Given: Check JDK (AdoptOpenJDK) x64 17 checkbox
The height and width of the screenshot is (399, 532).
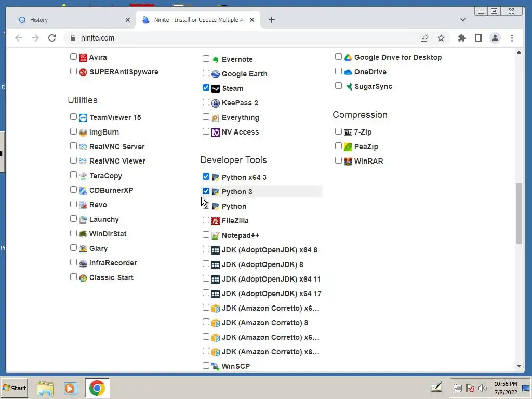Looking at the screenshot, I should [206, 293].
